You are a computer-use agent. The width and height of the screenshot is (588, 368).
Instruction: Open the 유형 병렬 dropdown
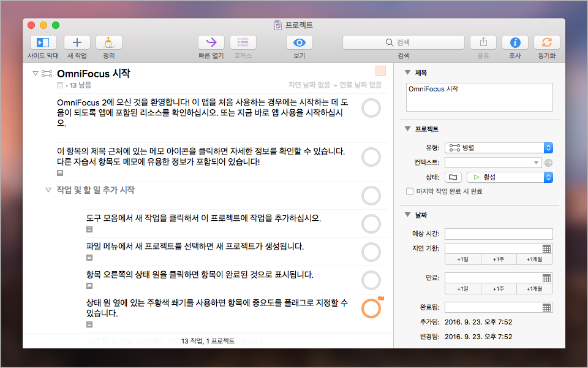point(499,148)
